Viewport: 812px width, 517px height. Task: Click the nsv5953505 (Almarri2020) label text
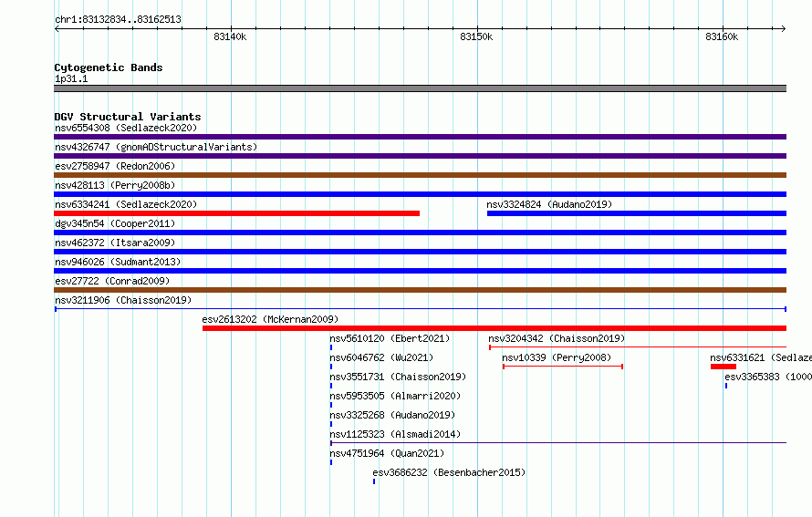click(x=395, y=396)
